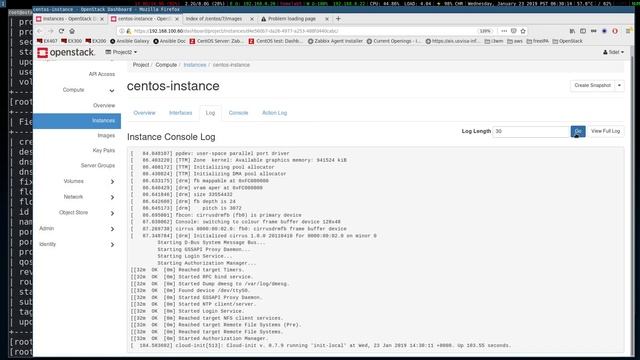Switch to the Console tab
Screen dimensions: 640x360
[238, 113]
